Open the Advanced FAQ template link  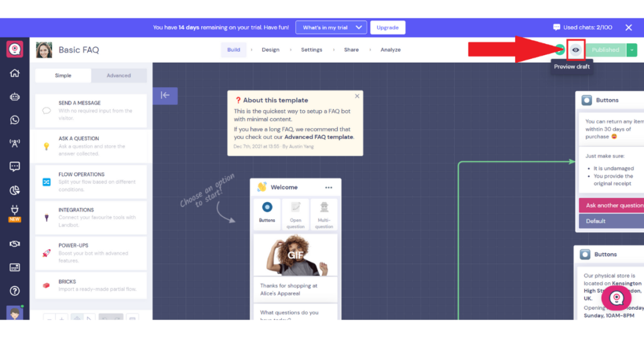[318, 137]
